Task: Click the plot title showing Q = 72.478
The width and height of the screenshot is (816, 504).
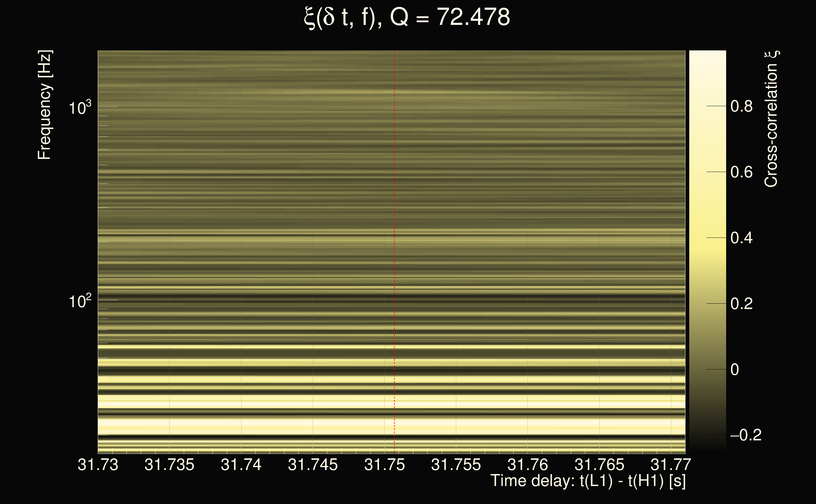Action: pyautogui.click(x=407, y=17)
